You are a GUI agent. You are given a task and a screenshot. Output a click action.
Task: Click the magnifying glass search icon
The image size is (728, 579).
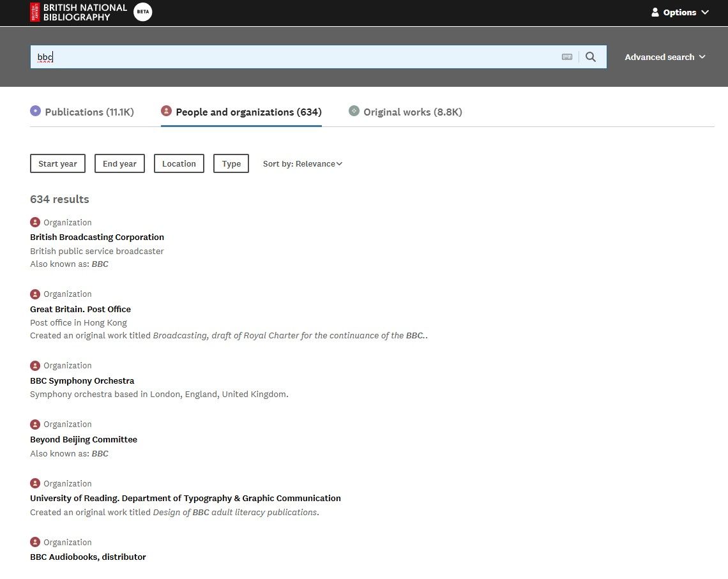(590, 57)
